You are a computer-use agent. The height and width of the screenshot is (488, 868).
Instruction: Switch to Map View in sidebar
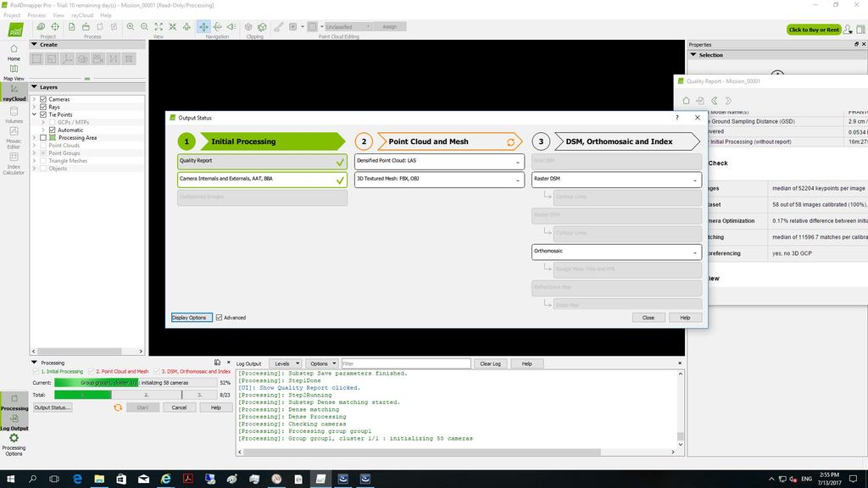(x=14, y=73)
